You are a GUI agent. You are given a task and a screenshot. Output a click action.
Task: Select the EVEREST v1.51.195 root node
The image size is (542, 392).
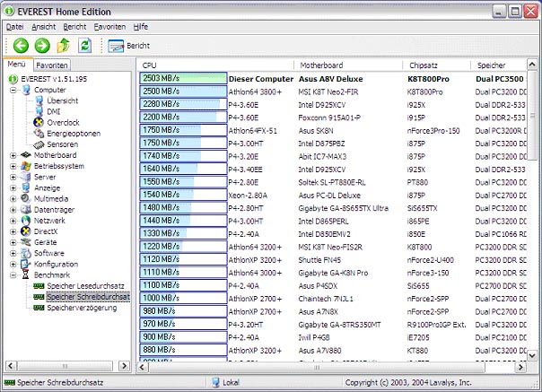click(x=48, y=79)
